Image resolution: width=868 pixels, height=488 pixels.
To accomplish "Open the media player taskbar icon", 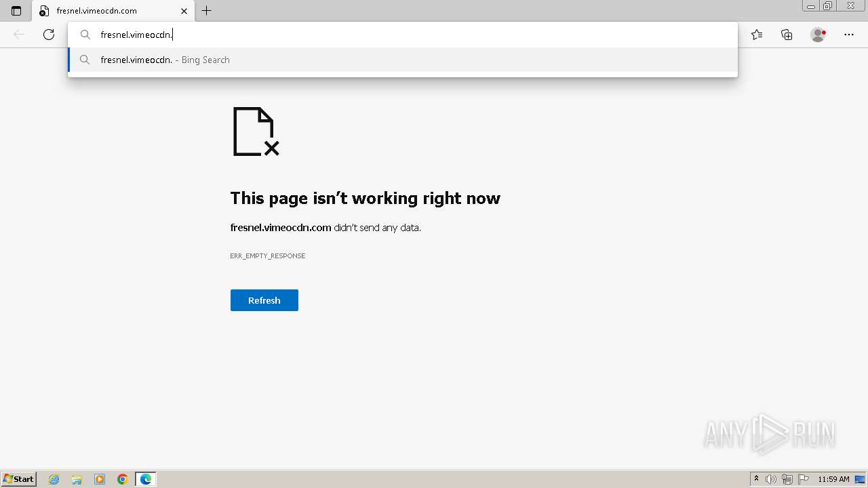I will pos(100,479).
